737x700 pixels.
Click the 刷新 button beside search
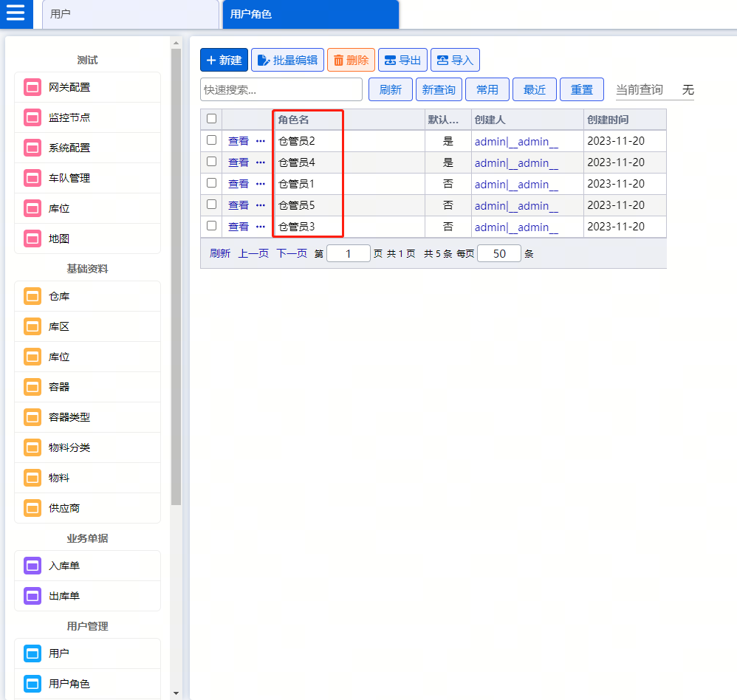tap(391, 89)
